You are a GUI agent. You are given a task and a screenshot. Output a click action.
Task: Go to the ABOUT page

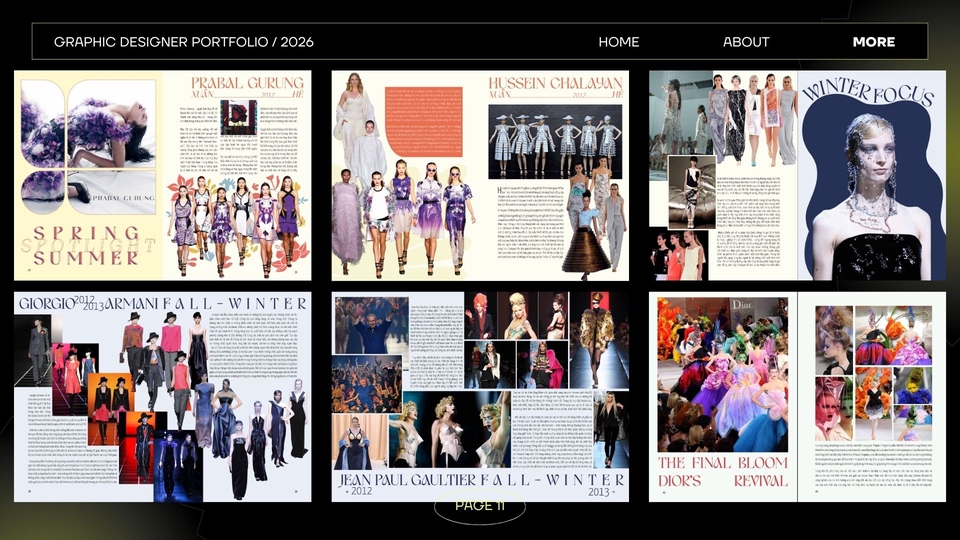(x=746, y=42)
